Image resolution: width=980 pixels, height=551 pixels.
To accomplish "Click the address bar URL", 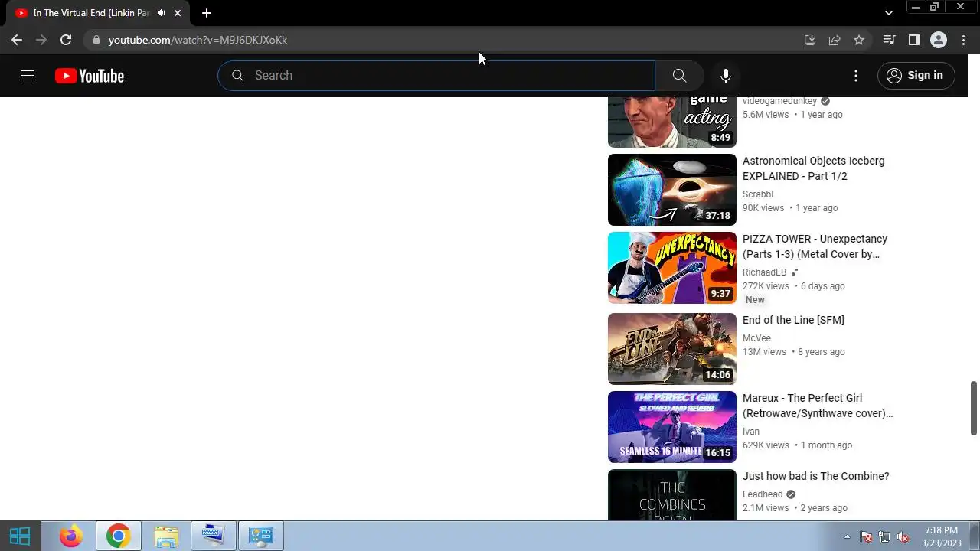I will coord(198,40).
